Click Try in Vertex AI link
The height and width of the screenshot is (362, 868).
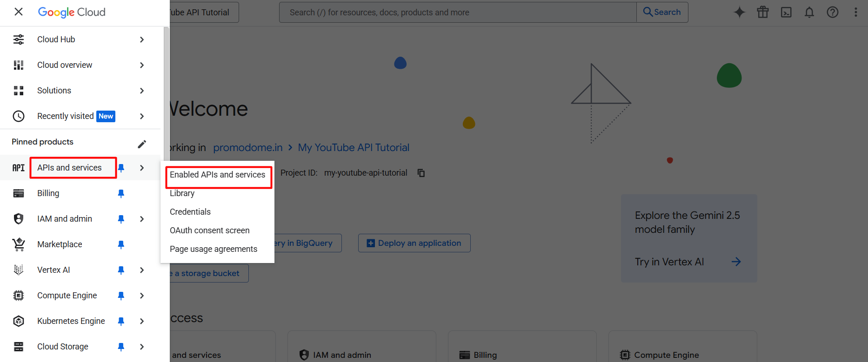pyautogui.click(x=688, y=262)
